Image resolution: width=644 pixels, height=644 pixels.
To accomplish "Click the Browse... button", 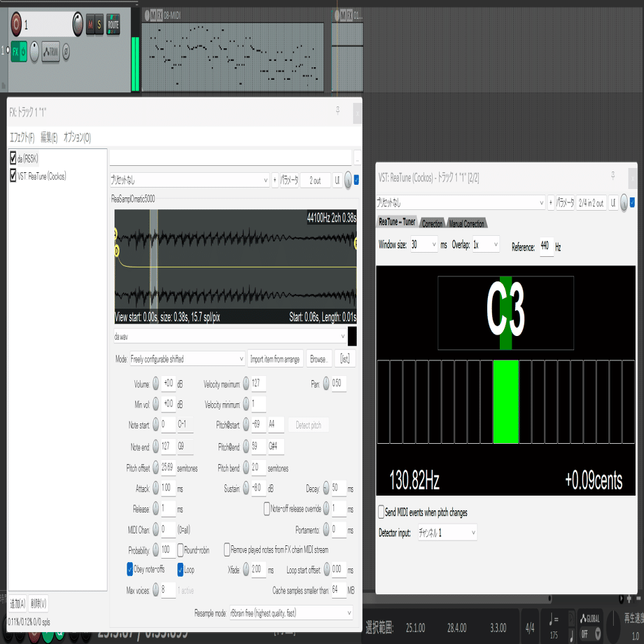I will pos(318,359).
